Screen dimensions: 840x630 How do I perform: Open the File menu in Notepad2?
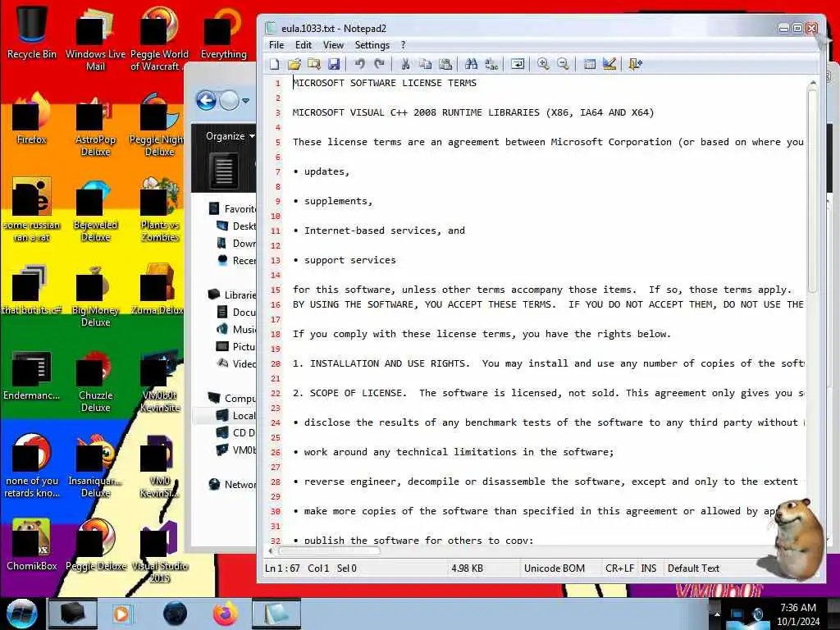tap(276, 45)
